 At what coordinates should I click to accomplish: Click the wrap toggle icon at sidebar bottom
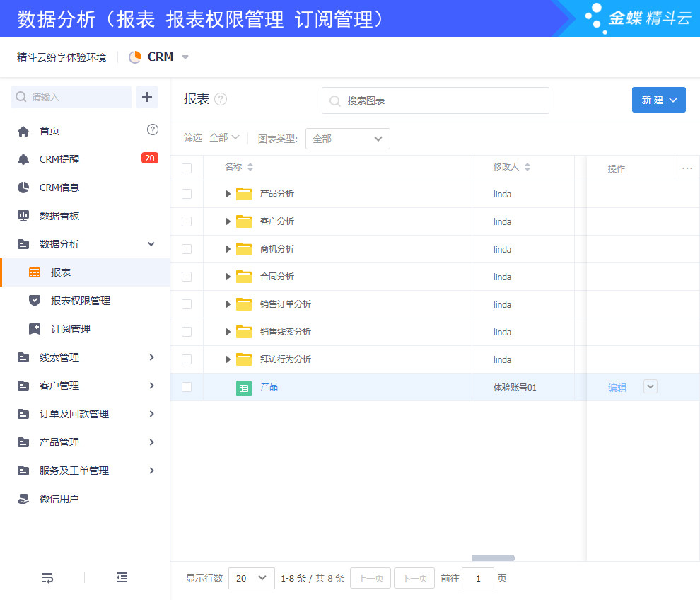[47, 577]
